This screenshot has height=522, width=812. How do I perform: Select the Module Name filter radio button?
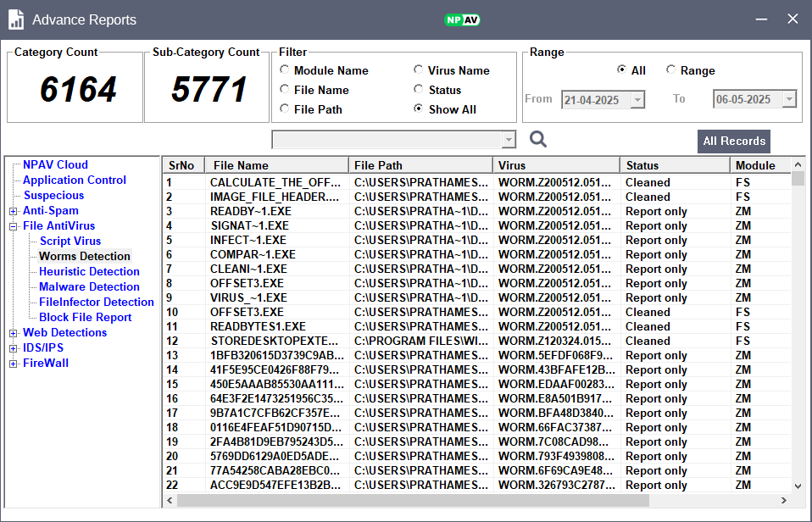point(285,70)
